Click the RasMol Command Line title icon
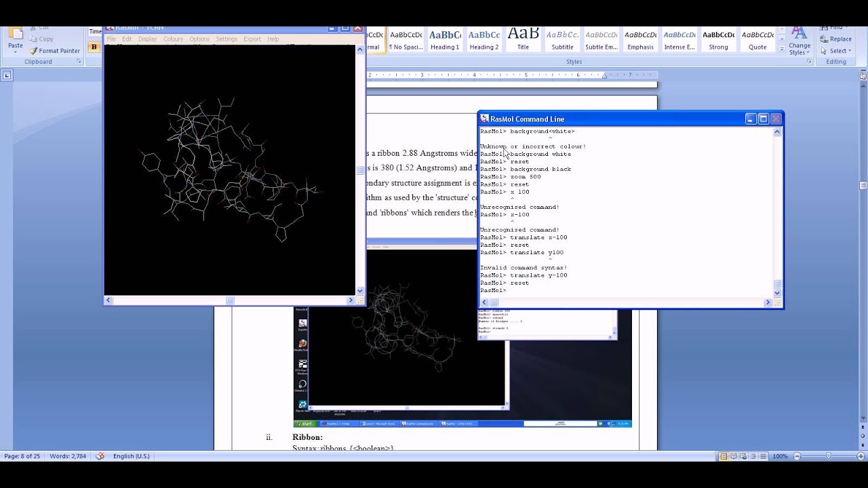Viewport: 868px width, 488px height. (484, 119)
